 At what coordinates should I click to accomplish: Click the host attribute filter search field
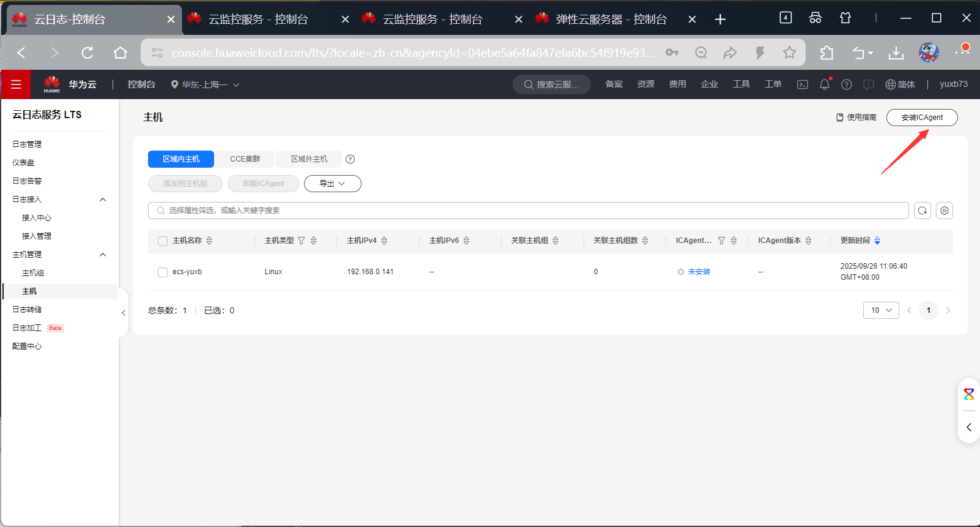(529, 211)
